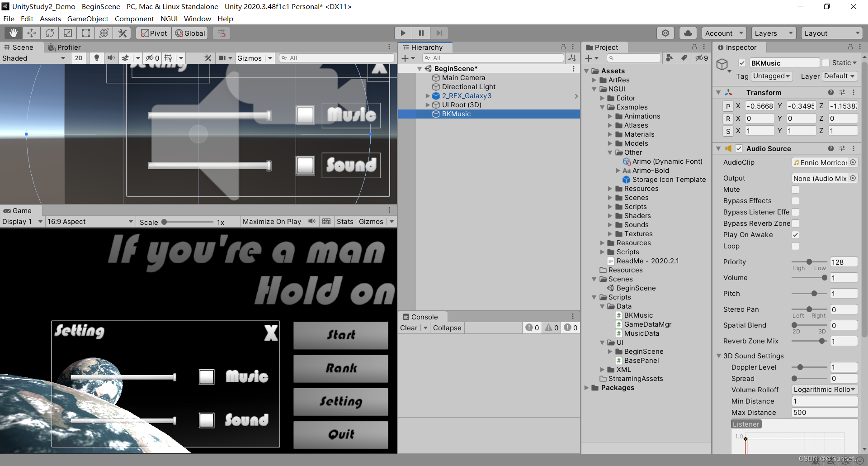Select the Rect transform tool

point(86,33)
